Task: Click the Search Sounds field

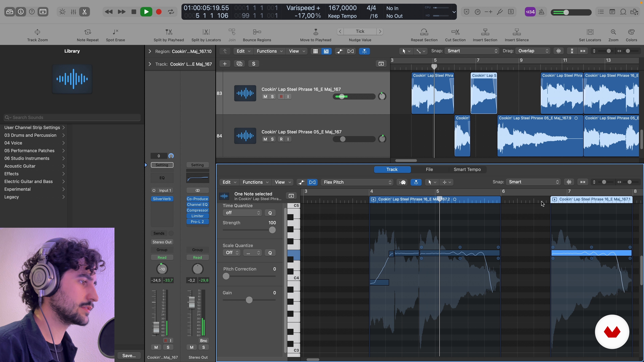Action: (72, 117)
